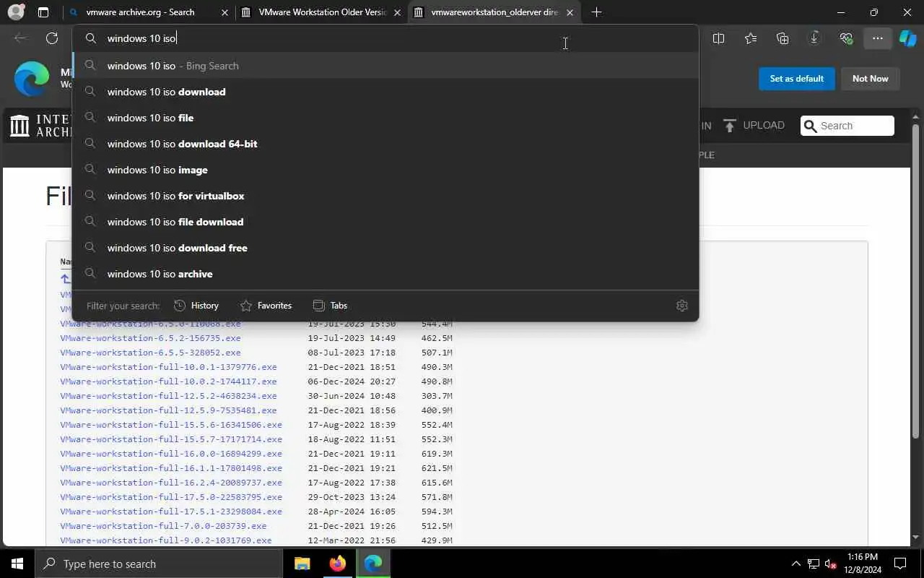Open VMware-workstation-full-12.5.2-4638234.exe link
The width and height of the screenshot is (924, 578).
pos(168,396)
